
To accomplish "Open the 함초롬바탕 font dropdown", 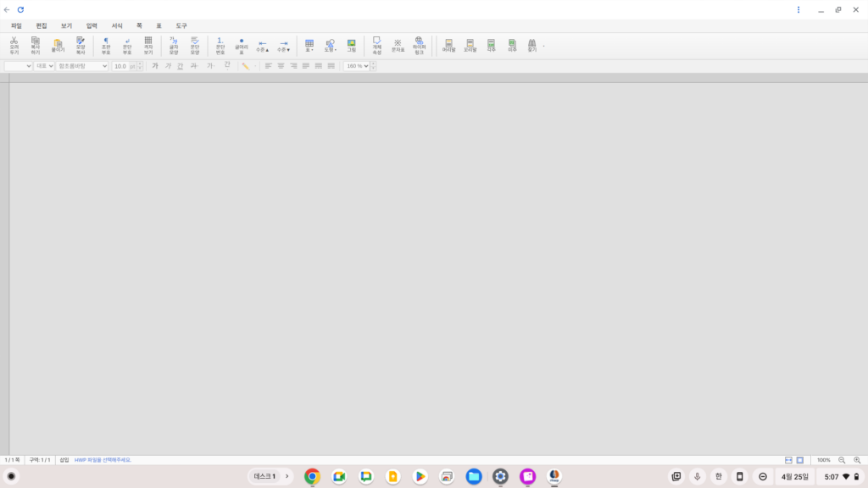I will click(82, 66).
